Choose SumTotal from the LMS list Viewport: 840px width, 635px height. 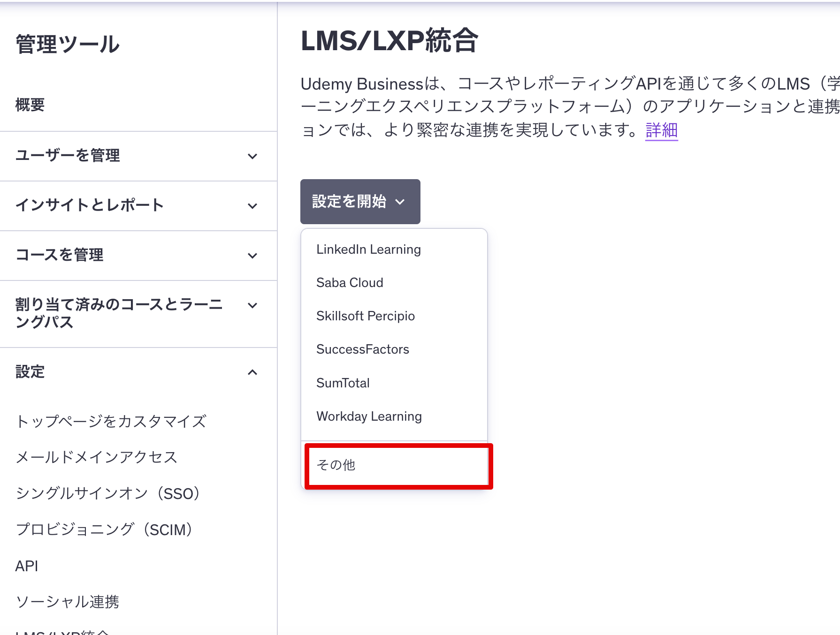tap(343, 383)
